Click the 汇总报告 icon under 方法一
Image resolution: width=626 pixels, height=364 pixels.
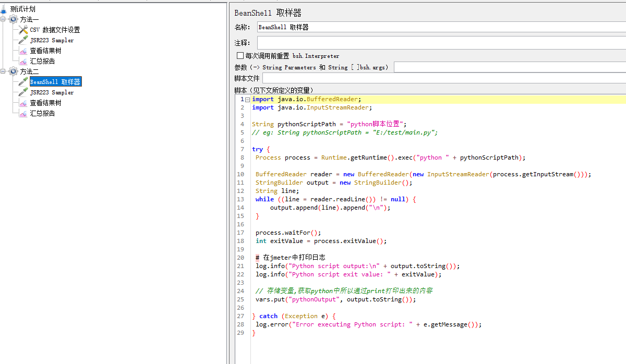point(23,61)
